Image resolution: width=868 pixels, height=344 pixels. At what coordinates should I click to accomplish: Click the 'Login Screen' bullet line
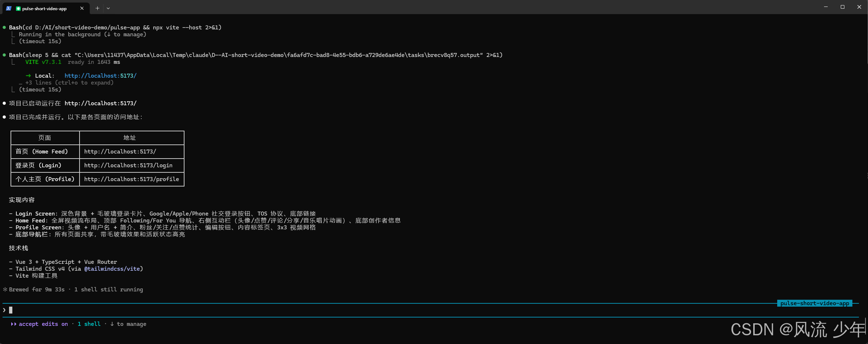point(162,214)
